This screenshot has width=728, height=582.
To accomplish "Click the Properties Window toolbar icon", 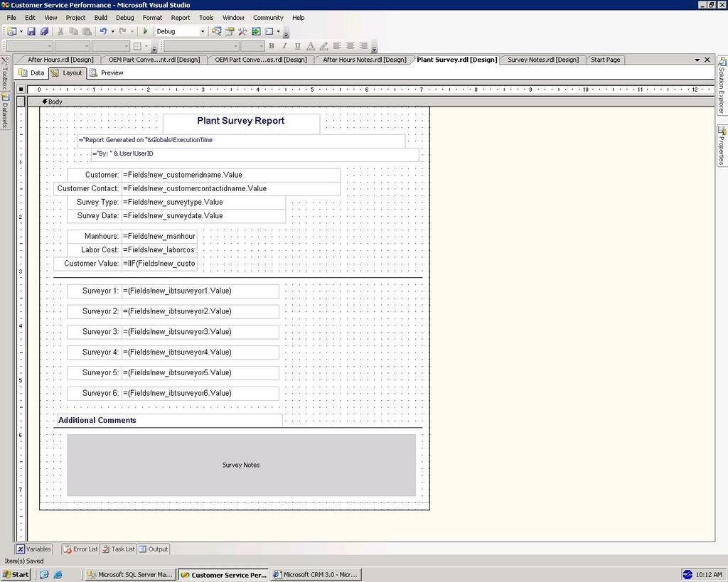I will [x=230, y=31].
